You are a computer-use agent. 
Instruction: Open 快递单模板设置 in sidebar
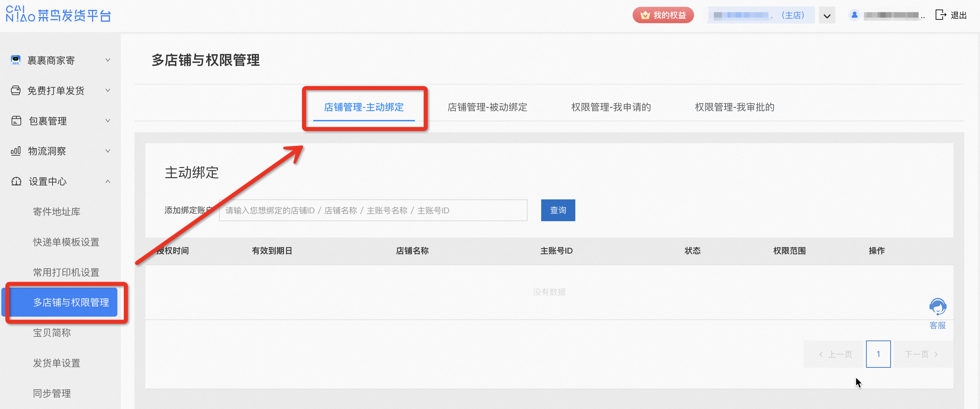66,242
